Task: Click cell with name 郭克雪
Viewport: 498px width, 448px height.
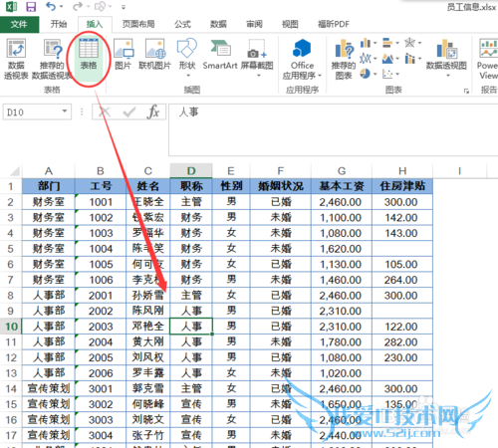Action: (148, 388)
